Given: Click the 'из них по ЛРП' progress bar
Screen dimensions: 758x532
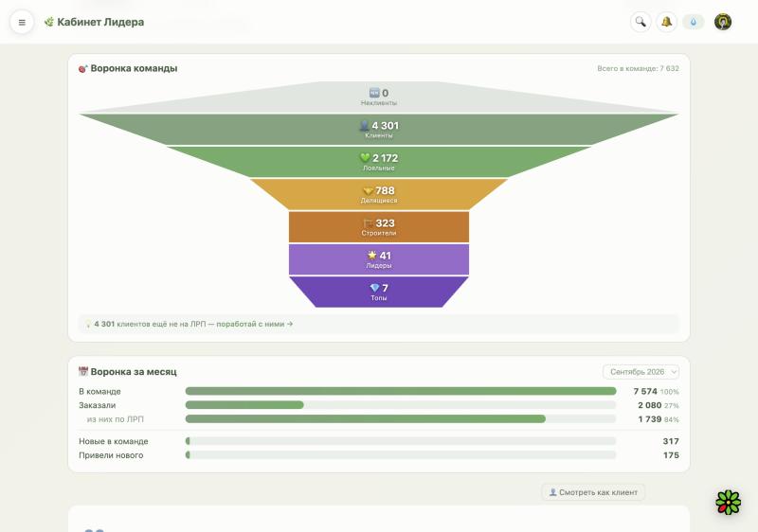Looking at the screenshot, I should coord(401,419).
